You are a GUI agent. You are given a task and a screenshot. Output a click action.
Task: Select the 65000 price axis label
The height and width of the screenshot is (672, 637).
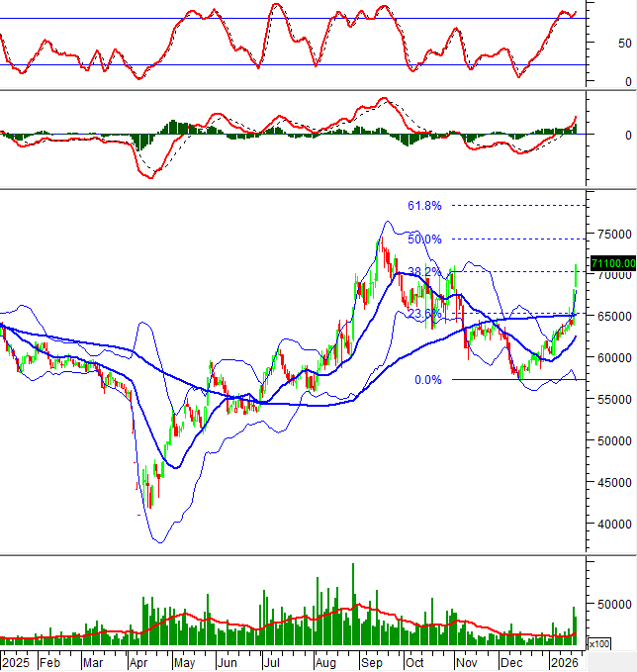coord(615,317)
